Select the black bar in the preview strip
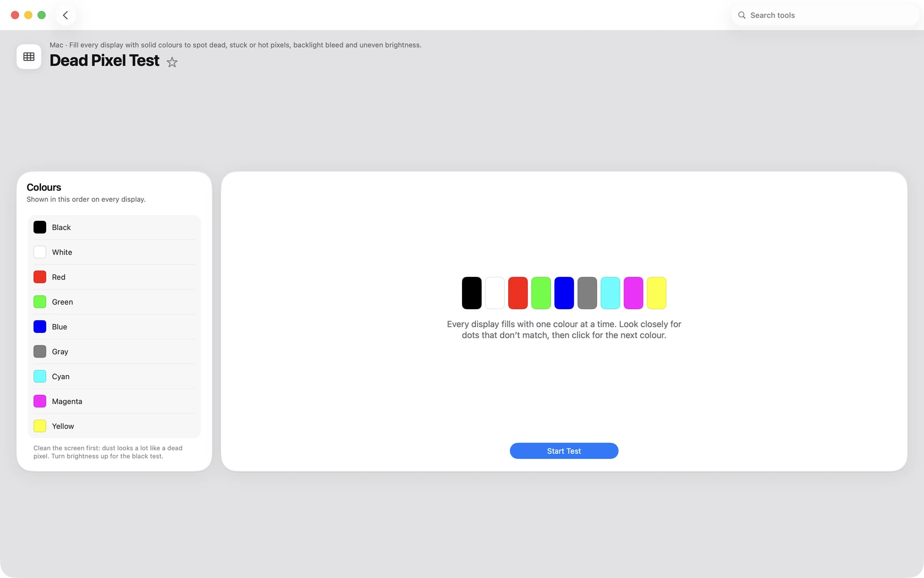 click(472, 293)
